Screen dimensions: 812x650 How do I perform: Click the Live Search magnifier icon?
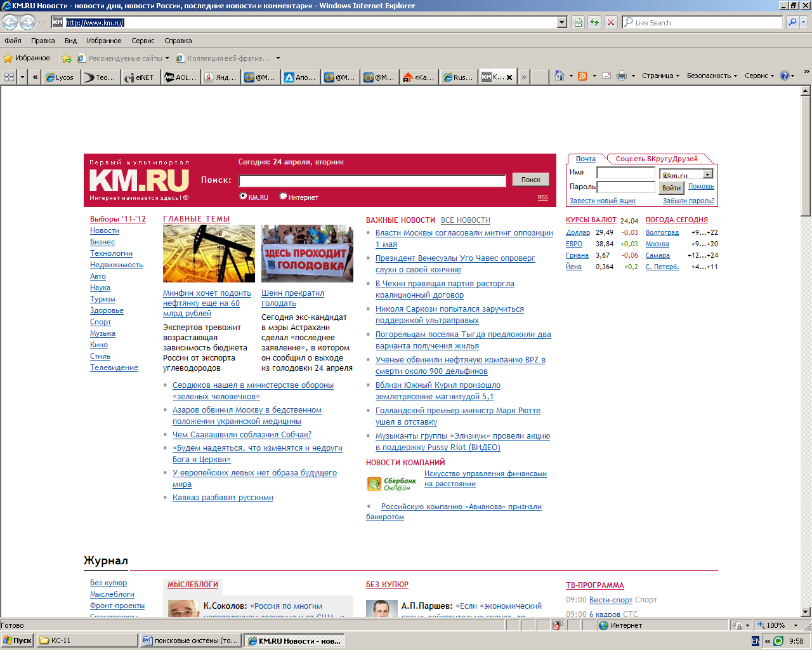(792, 22)
